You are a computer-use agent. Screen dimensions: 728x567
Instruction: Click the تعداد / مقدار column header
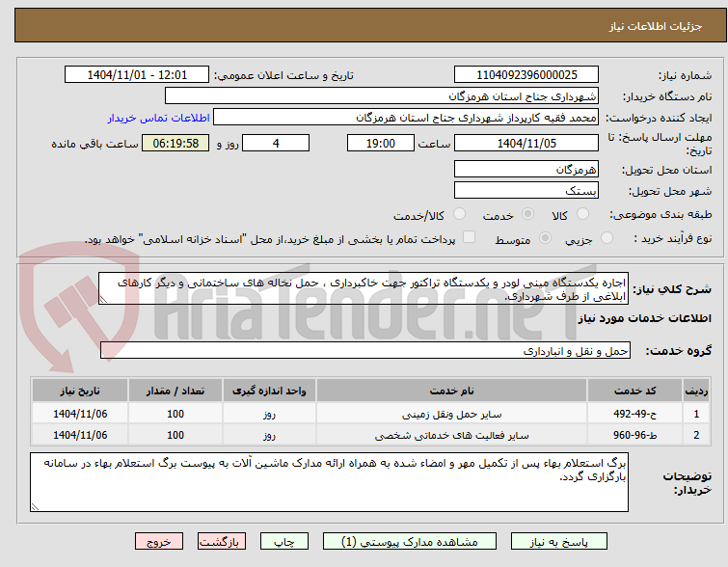coord(175,391)
